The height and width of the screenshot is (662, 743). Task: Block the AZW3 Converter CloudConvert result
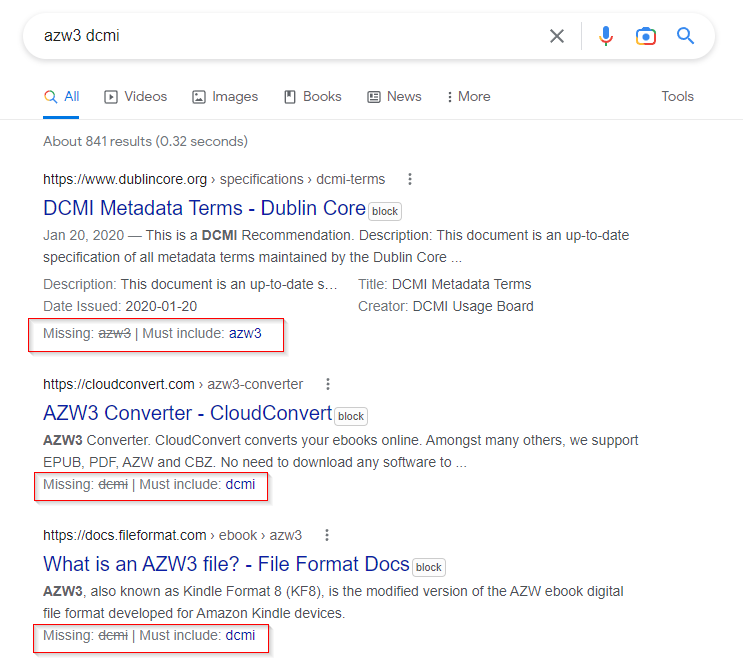(351, 416)
